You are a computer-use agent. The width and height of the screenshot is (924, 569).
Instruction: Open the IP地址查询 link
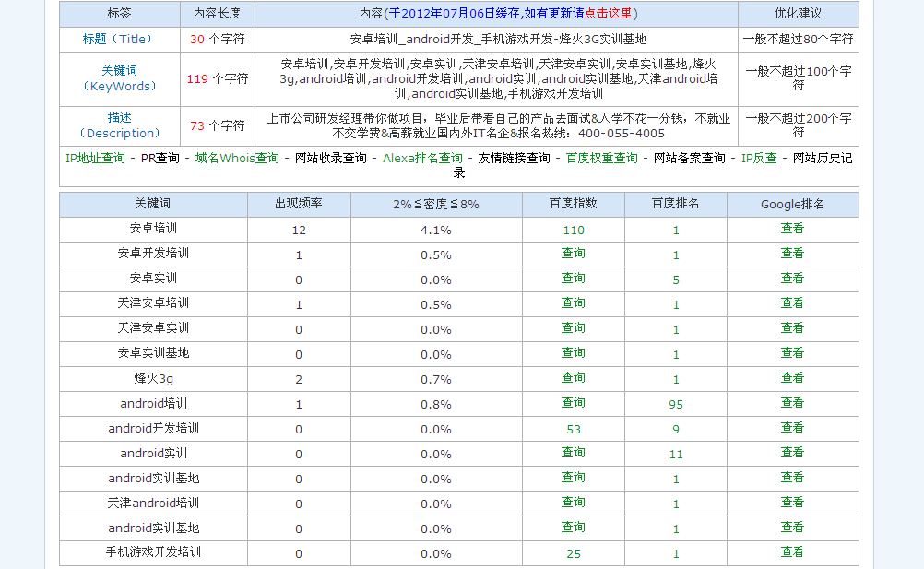pos(96,158)
